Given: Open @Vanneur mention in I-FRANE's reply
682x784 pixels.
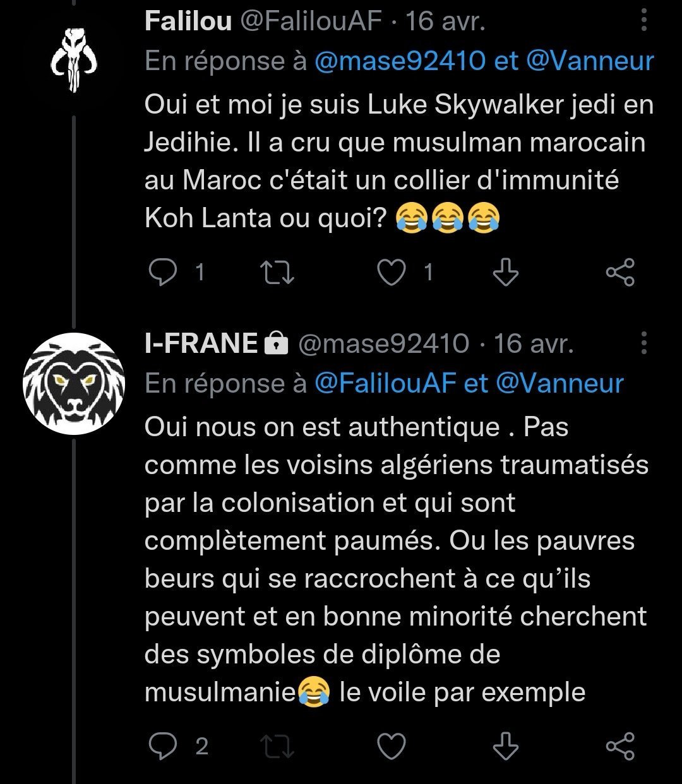Looking at the screenshot, I should click(x=559, y=383).
